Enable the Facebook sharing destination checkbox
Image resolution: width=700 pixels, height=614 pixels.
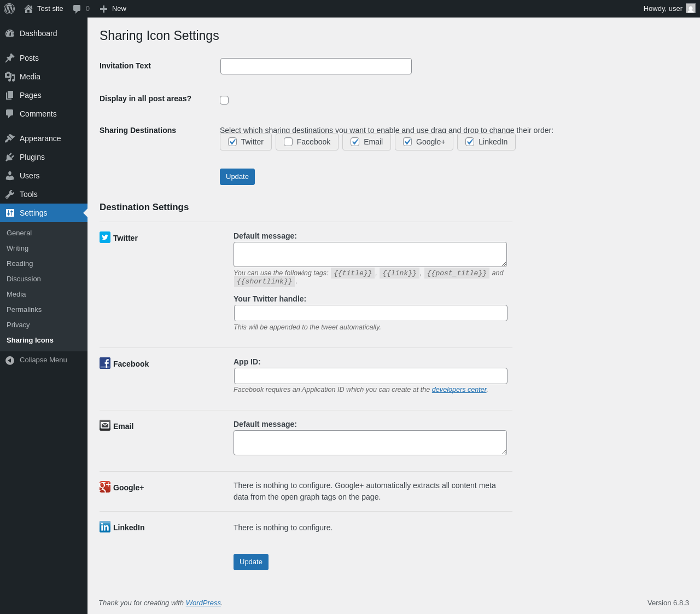click(x=288, y=142)
